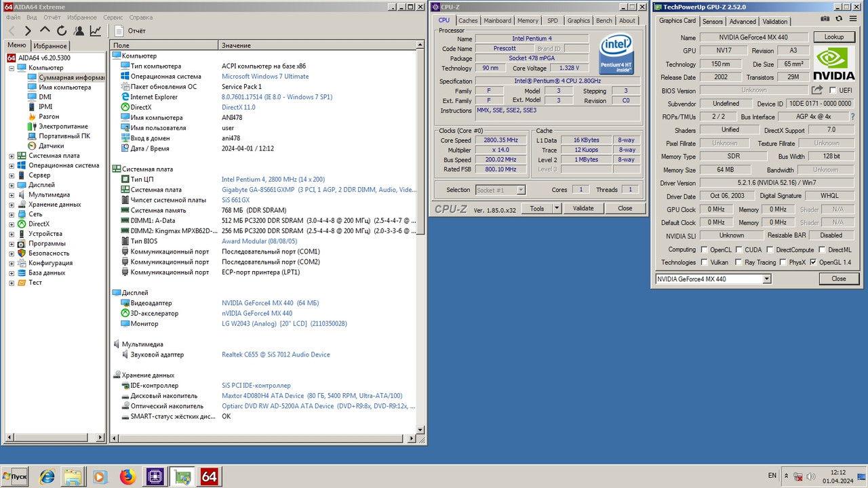Open the Электропитание power item
Viewport: 868px width, 488px height.
pos(63,126)
